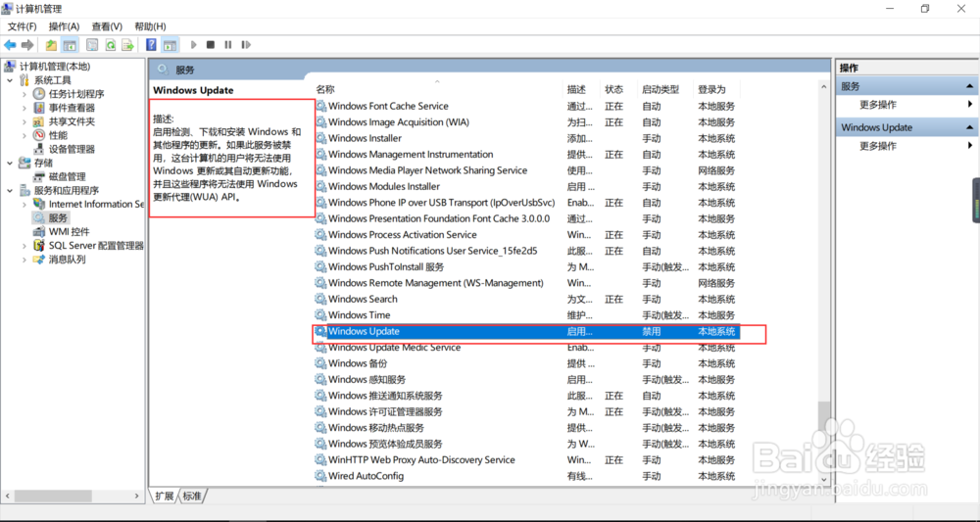Open Help via the question mark icon
The height and width of the screenshot is (522, 980).
[x=151, y=45]
